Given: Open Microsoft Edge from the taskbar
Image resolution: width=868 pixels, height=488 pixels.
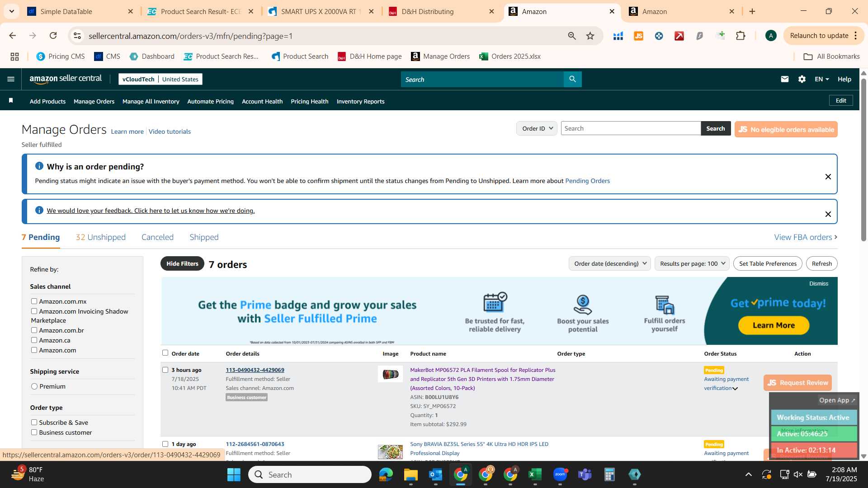Looking at the screenshot, I should tap(386, 474).
